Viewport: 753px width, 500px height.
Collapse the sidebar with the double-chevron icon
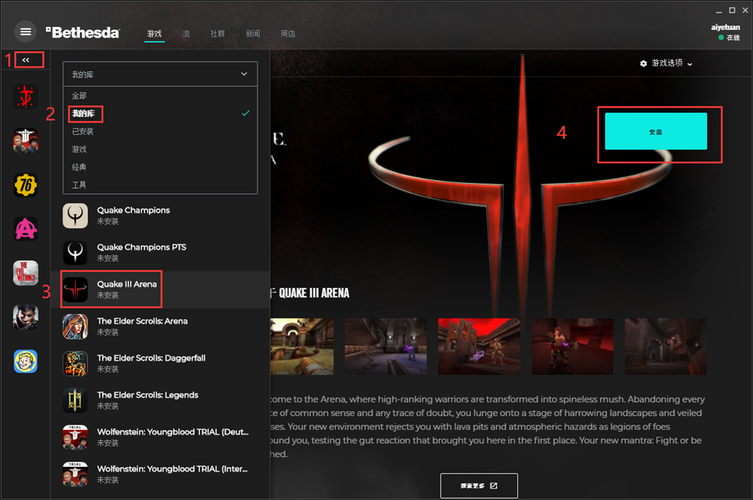[x=26, y=60]
